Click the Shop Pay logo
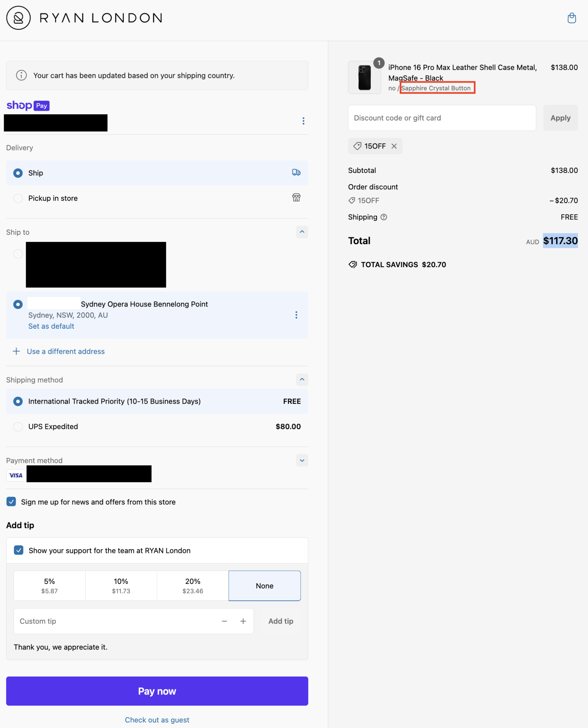 click(28, 106)
